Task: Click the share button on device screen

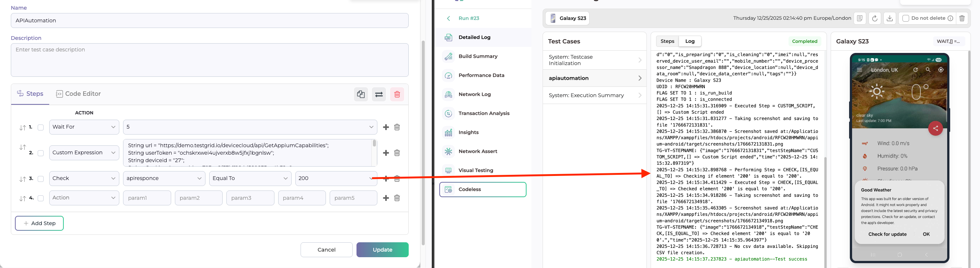Action: (935, 129)
